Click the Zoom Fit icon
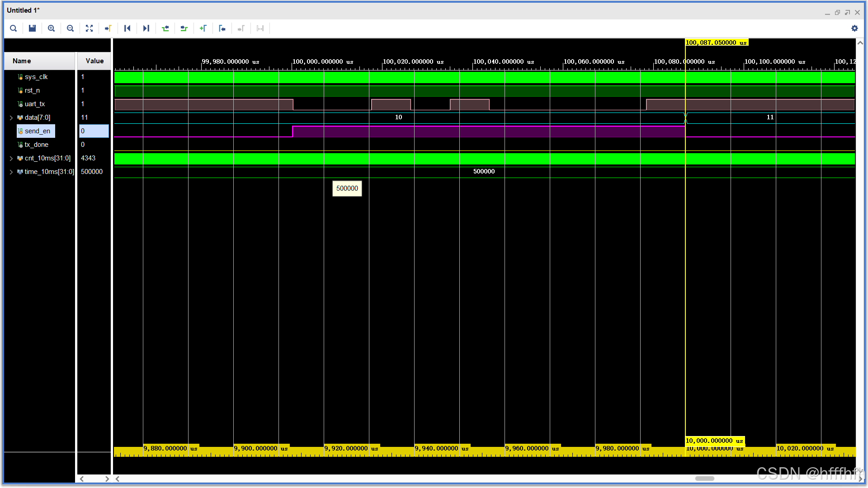 coord(89,28)
